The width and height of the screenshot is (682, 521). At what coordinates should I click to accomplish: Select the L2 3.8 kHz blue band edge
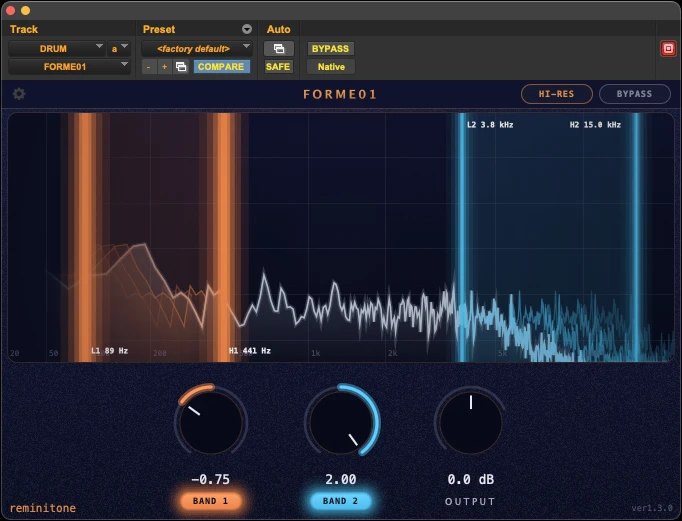pos(461,237)
